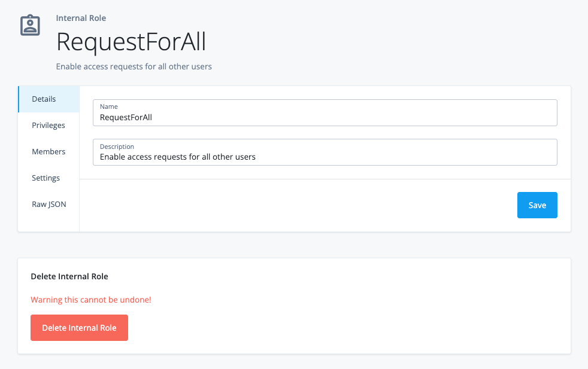View the Raw JSON tab
Viewport: 588px width, 369px height.
pyautogui.click(x=49, y=204)
